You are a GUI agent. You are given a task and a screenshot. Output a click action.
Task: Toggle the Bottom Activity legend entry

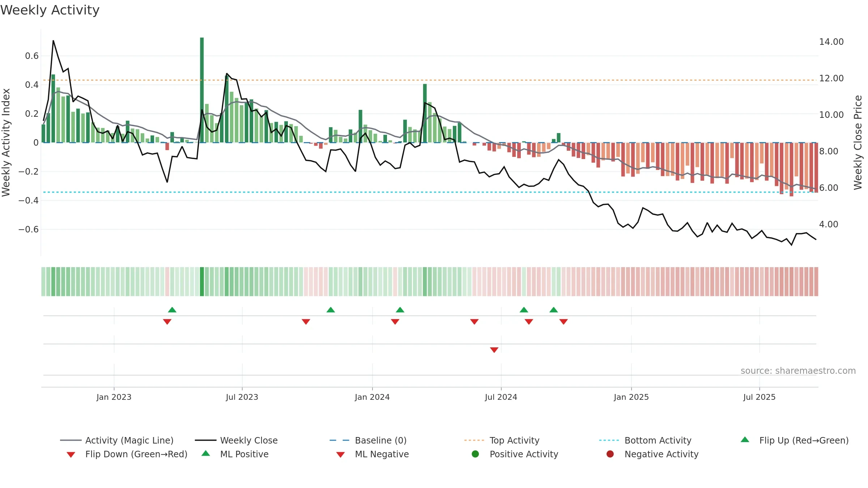(x=645, y=440)
